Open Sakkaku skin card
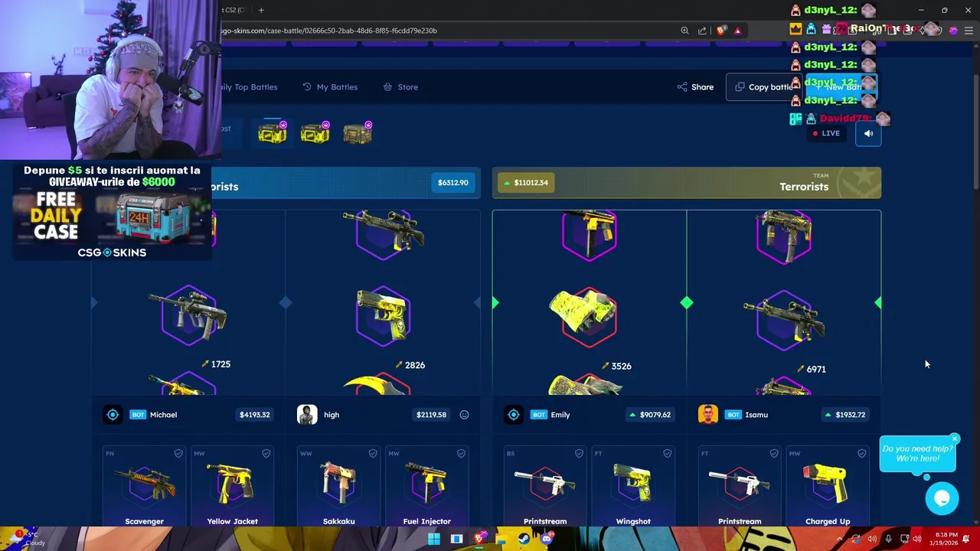The image size is (980, 551). pos(339,487)
